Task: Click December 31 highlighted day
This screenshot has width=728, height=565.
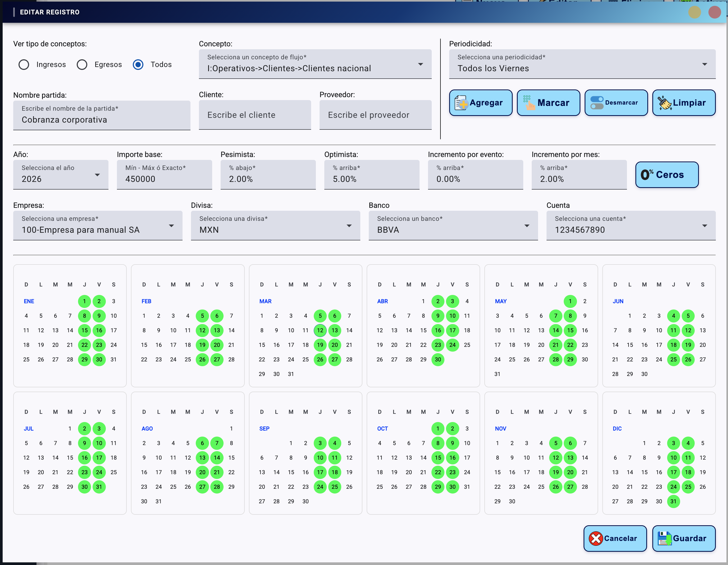Action: [673, 501]
